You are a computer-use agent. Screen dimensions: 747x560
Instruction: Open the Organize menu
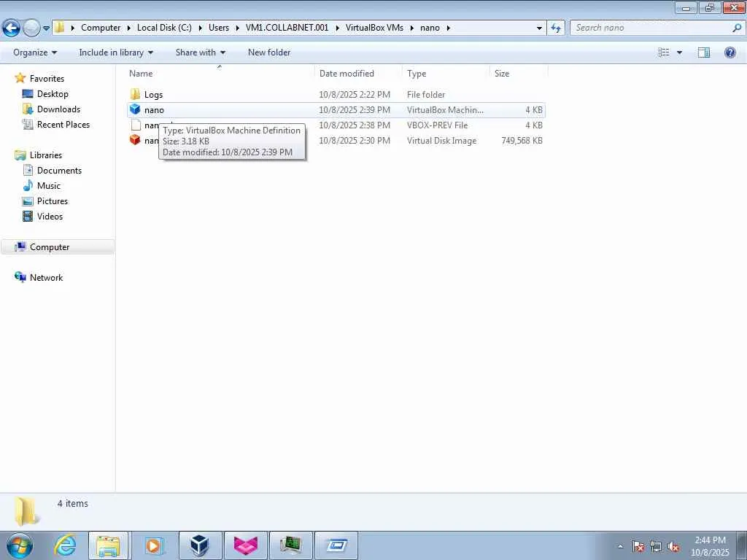(x=35, y=52)
